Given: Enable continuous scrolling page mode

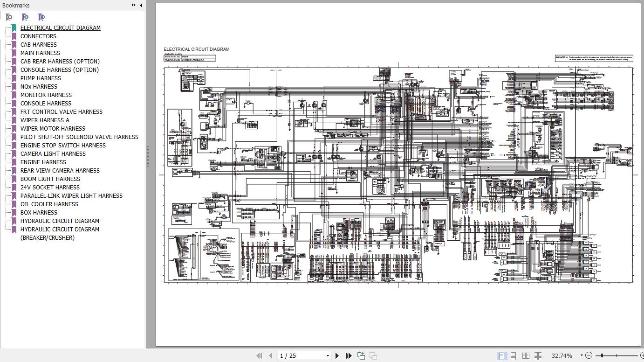Looking at the screenshot, I should click(x=513, y=355).
